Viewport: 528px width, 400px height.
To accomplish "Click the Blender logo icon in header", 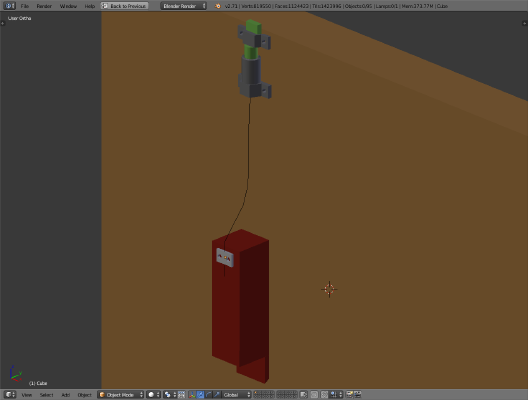I will (218, 6).
